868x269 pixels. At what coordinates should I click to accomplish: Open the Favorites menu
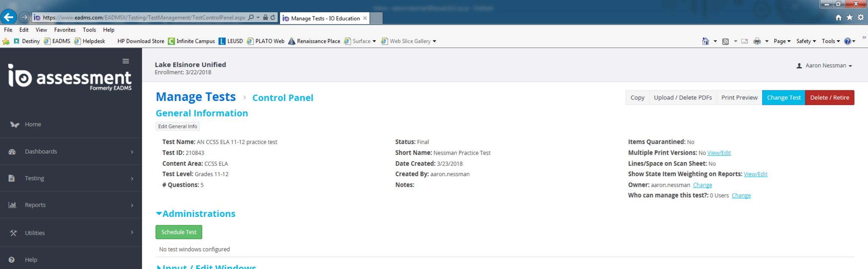point(64,30)
